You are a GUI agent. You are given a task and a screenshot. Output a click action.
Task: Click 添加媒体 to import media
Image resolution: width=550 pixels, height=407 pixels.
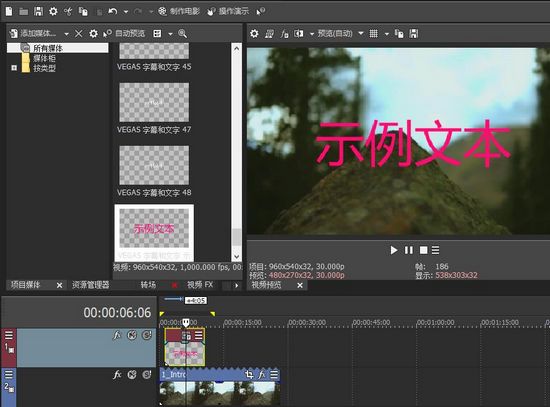pos(32,33)
